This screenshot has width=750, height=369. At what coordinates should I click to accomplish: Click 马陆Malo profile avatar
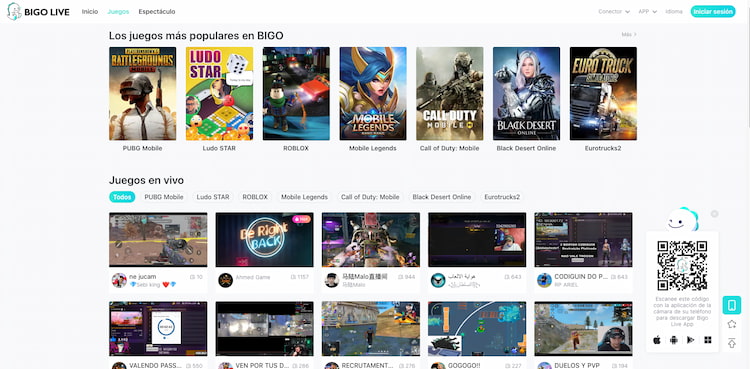coord(331,280)
